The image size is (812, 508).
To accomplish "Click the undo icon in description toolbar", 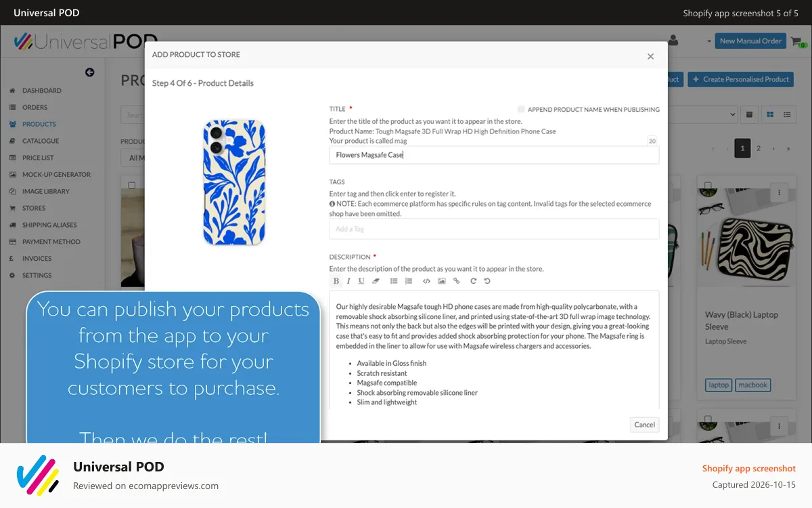I will coord(487,281).
